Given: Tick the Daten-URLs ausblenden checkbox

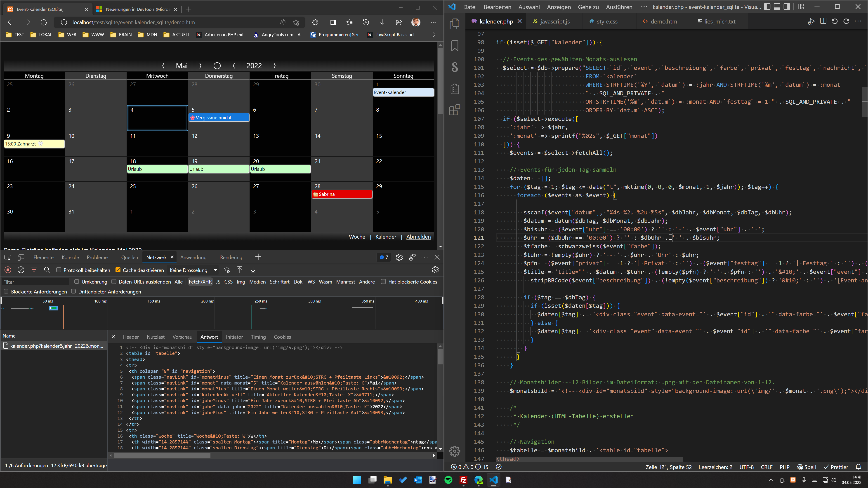Looking at the screenshot, I should coord(114,282).
